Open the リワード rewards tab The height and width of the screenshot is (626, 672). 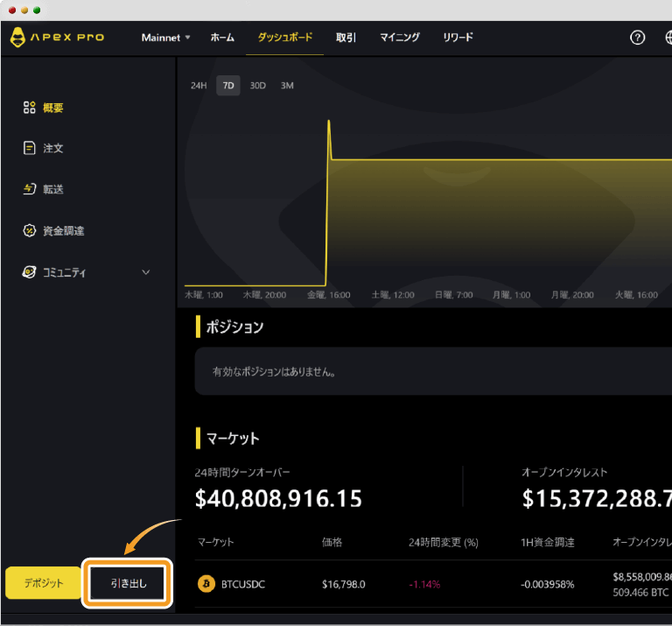click(x=458, y=38)
